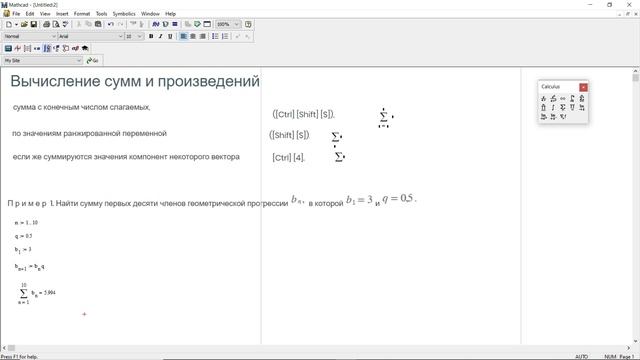Image resolution: width=640 pixels, height=360 pixels.
Task: Save the worksheet with the diskette icon
Action: pyautogui.click(x=34, y=24)
